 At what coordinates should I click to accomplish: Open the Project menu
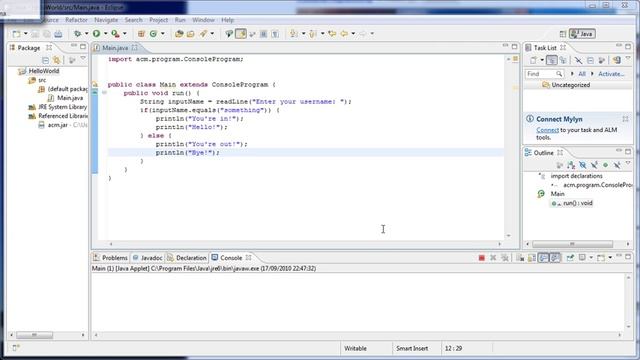(x=158, y=20)
